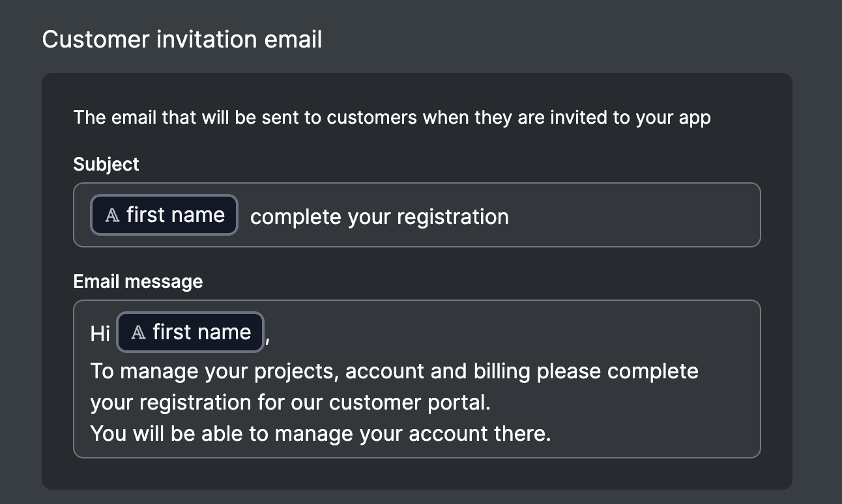Click the text icon in Email message's name token

pyautogui.click(x=138, y=333)
